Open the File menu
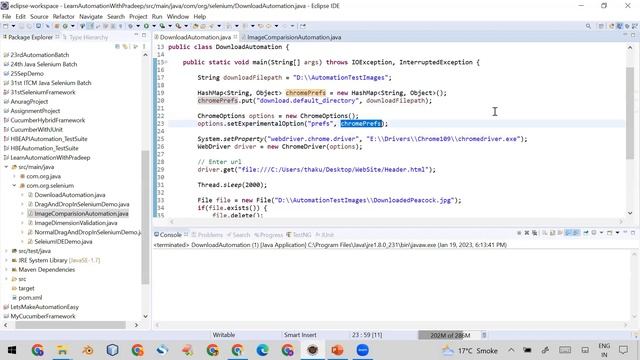Screen dimensions: 640x360 (x=7, y=16)
